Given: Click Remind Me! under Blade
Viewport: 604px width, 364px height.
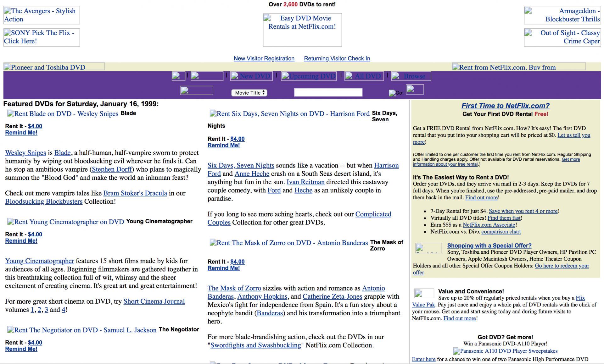Looking at the screenshot, I should click(x=21, y=133).
